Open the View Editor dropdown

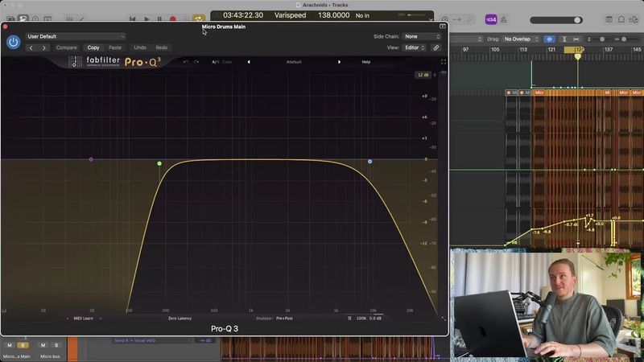414,47
